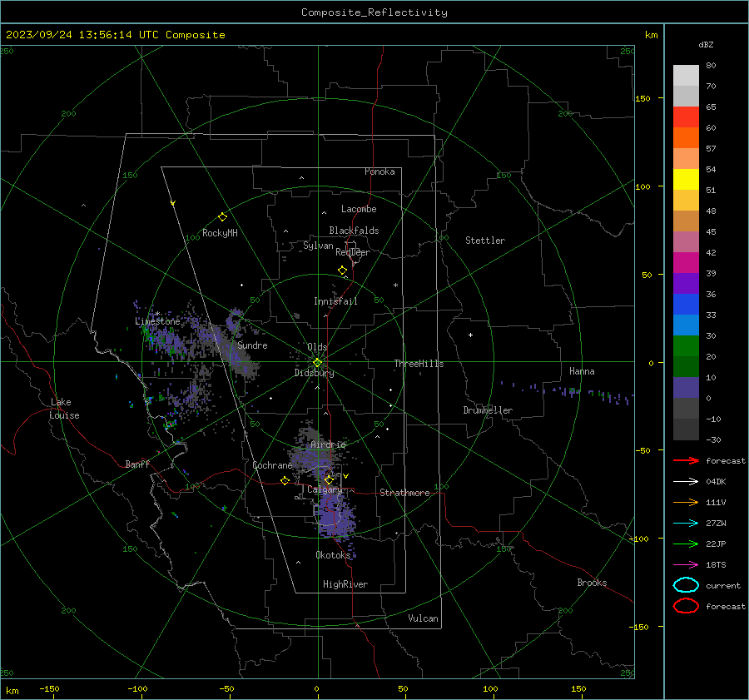
Task: Click the yellow diamond marker above Calgary label
Action: pyautogui.click(x=329, y=479)
